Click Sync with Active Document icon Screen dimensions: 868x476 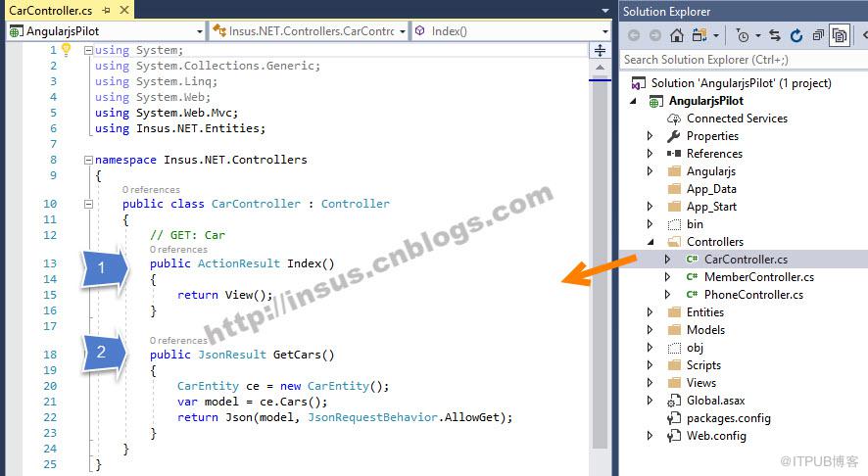[775, 36]
